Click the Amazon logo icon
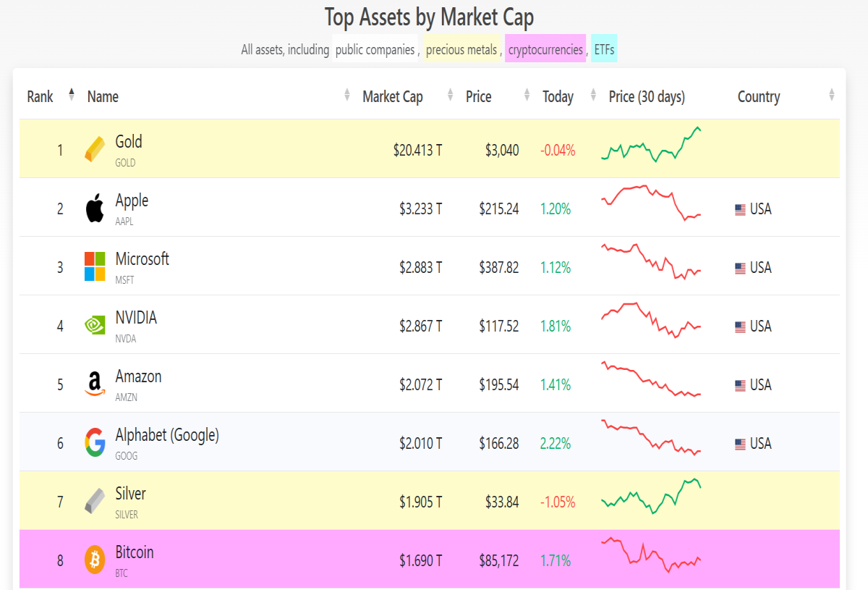This screenshot has height=590, width=868. [95, 384]
